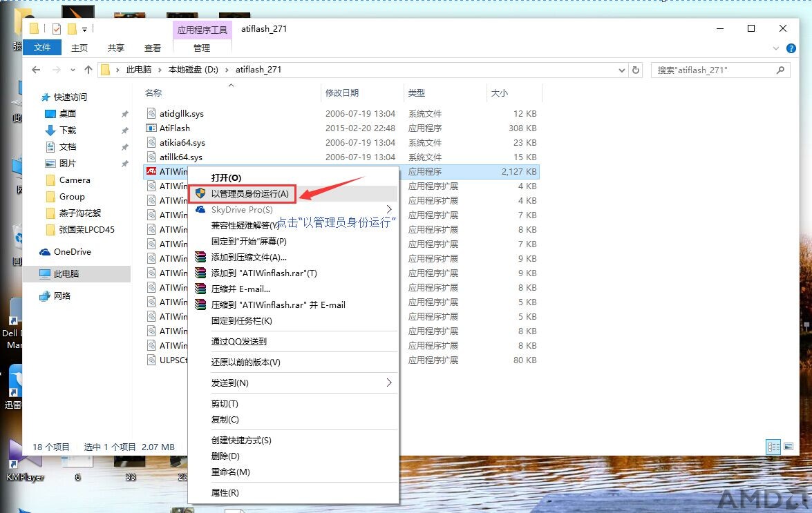Go up one folder level

click(88, 70)
